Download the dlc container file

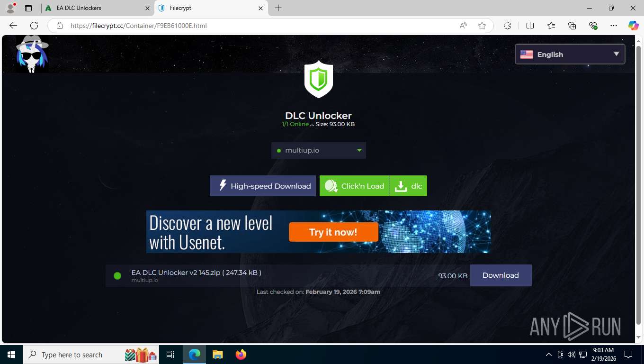[x=409, y=186]
